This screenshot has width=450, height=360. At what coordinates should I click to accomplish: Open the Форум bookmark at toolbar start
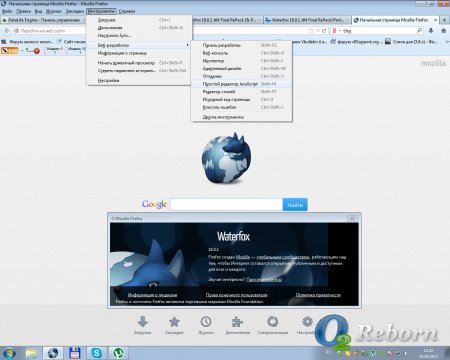pos(27,42)
